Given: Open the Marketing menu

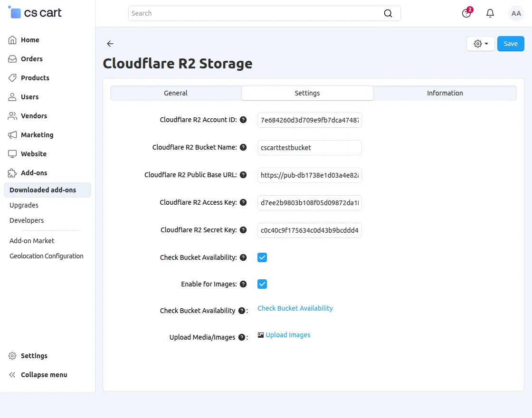Looking at the screenshot, I should pyautogui.click(x=37, y=135).
